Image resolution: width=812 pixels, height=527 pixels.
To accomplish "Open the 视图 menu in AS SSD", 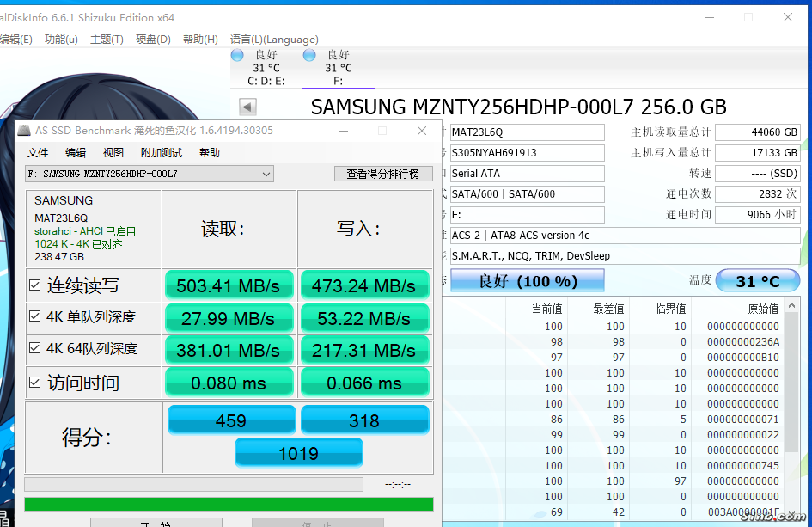I will (113, 153).
